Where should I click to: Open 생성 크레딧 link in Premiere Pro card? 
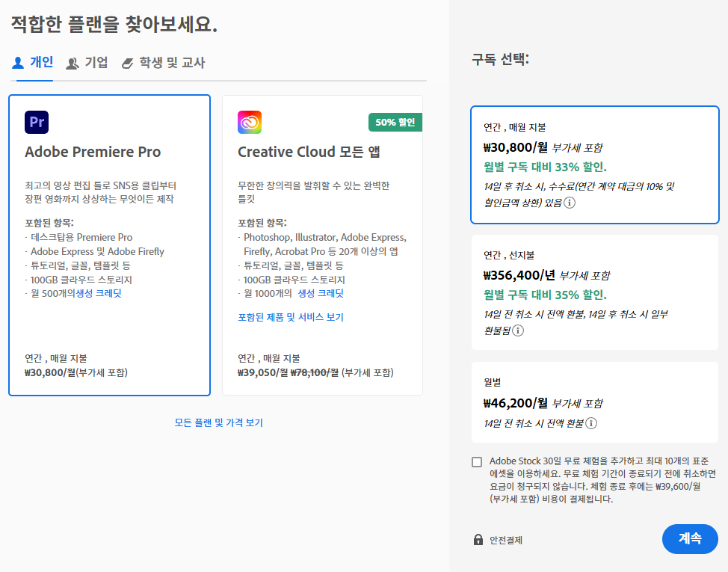pos(99,293)
